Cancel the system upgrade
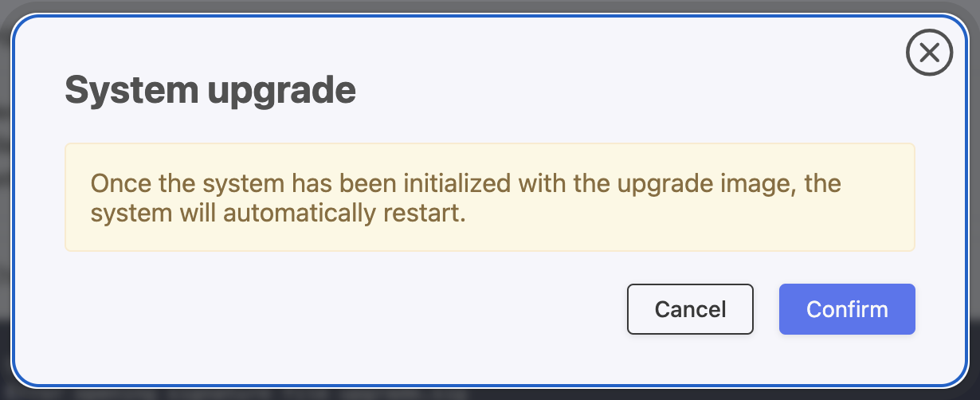 (690, 309)
